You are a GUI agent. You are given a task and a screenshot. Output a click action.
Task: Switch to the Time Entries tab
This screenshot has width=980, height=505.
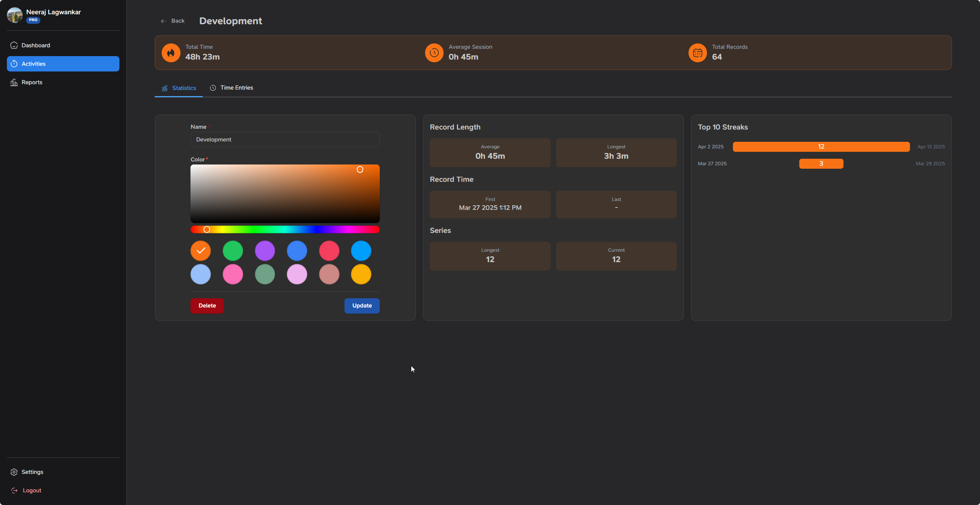tap(237, 88)
